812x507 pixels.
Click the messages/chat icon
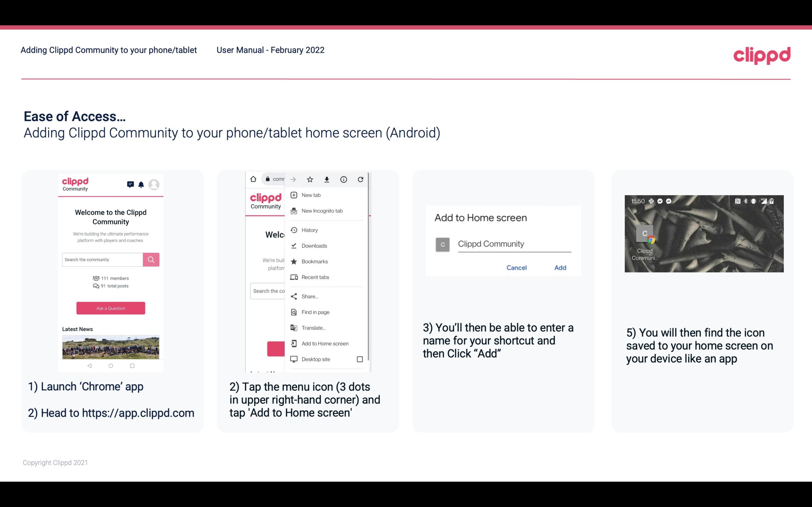130,185
